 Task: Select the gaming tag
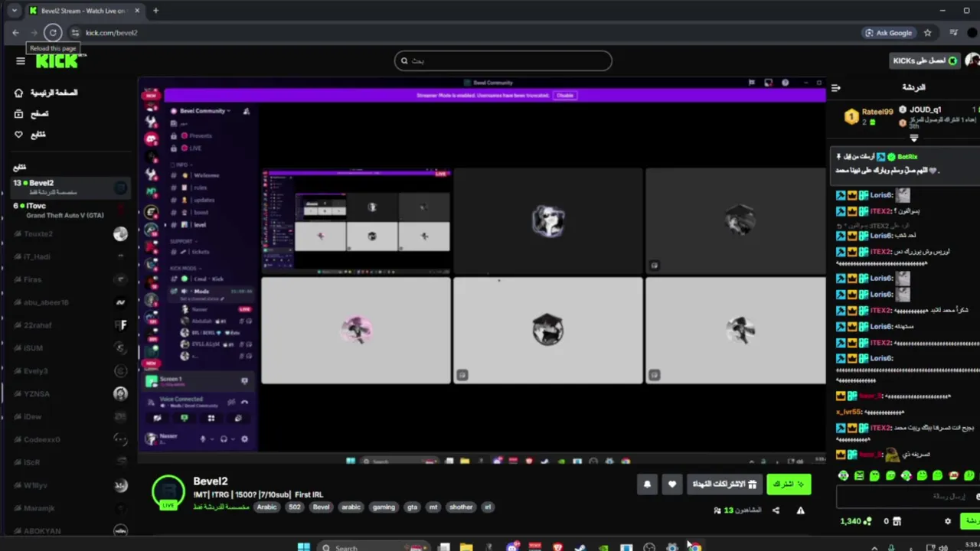click(x=384, y=507)
